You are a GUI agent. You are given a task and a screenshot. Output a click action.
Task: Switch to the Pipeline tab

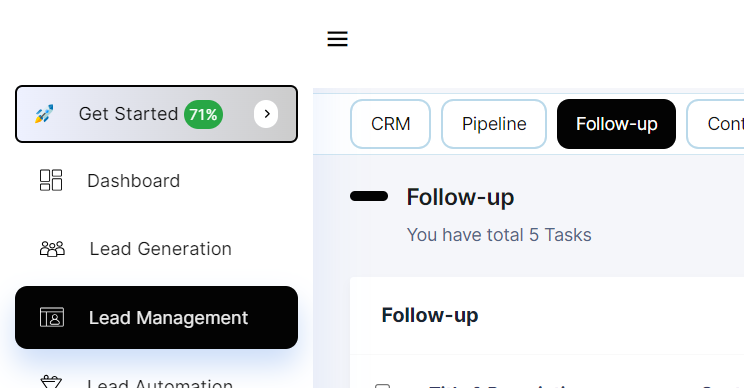pyautogui.click(x=494, y=124)
